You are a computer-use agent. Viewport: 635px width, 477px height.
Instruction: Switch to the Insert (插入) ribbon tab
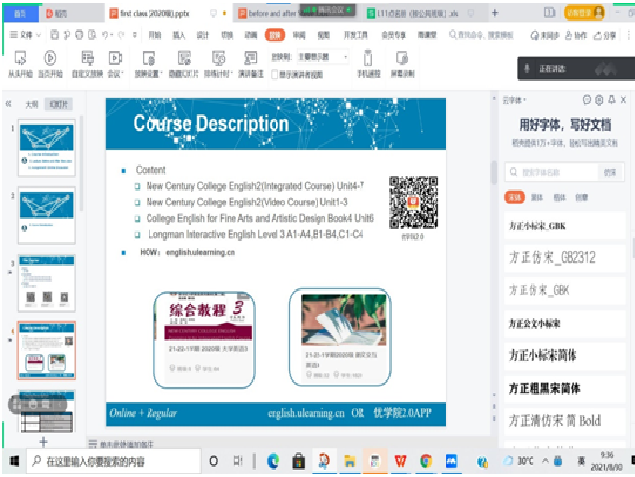tap(179, 35)
